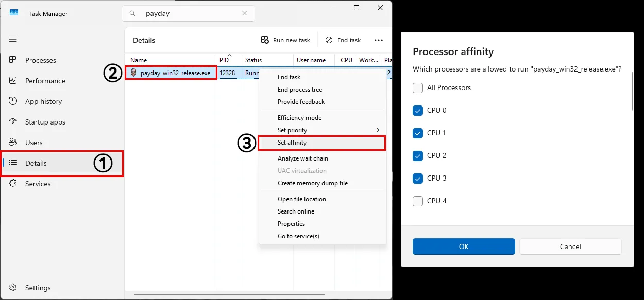Image resolution: width=644 pixels, height=300 pixels.
Task: Open the Users page icon
Action: tap(13, 143)
